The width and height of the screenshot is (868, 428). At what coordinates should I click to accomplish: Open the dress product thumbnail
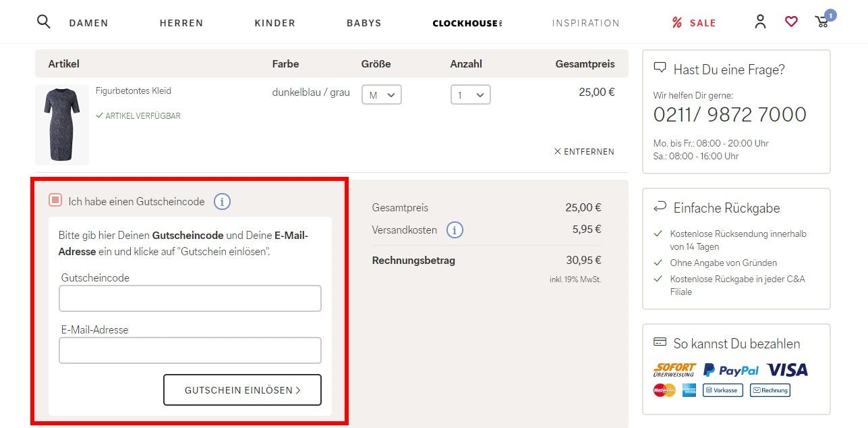[x=62, y=124]
